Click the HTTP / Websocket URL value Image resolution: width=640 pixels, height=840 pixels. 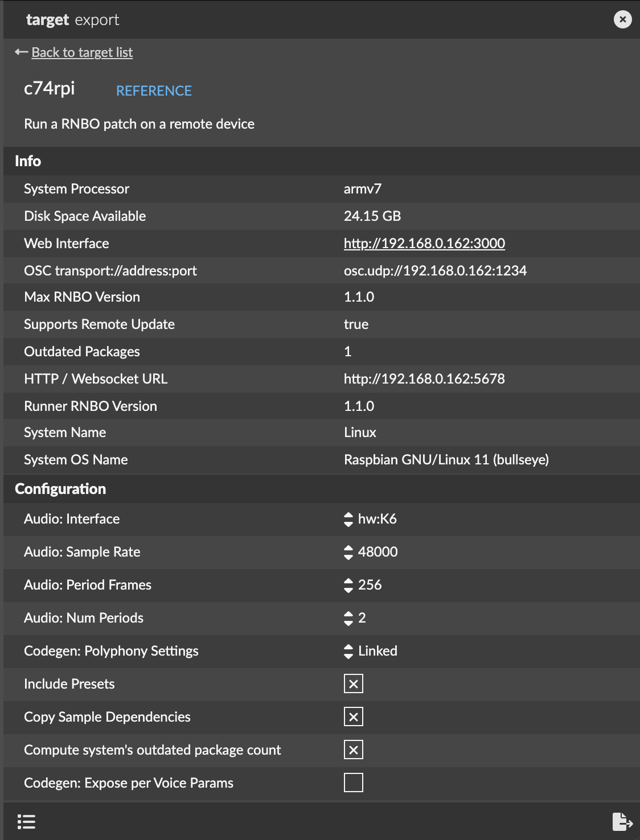(x=424, y=379)
